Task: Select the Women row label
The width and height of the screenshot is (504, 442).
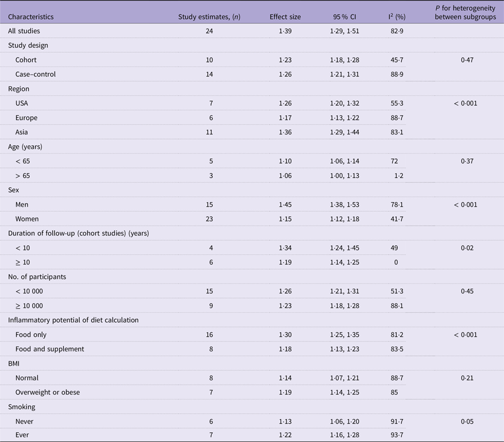Action: [x=28, y=219]
